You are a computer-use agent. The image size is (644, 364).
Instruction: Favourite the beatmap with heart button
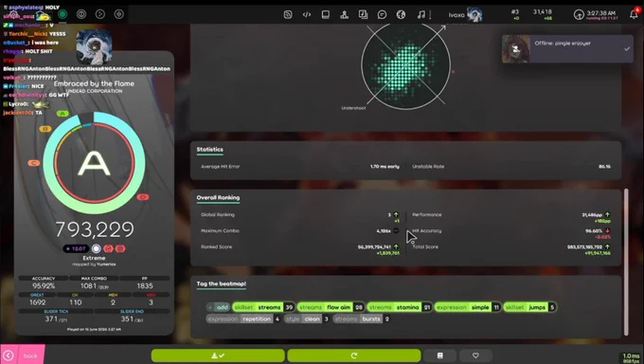(x=475, y=355)
